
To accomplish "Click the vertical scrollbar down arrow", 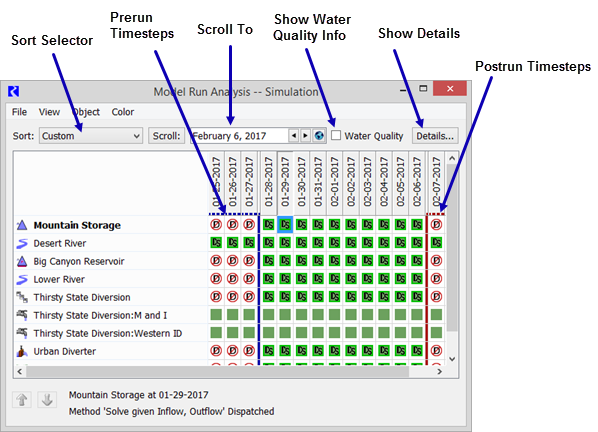I will coord(452,359).
